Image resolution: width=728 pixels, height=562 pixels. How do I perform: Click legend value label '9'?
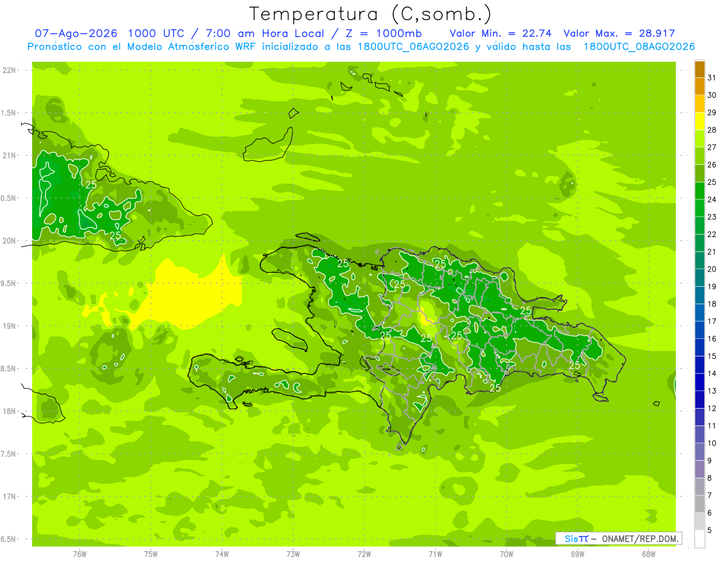pyautogui.click(x=710, y=461)
